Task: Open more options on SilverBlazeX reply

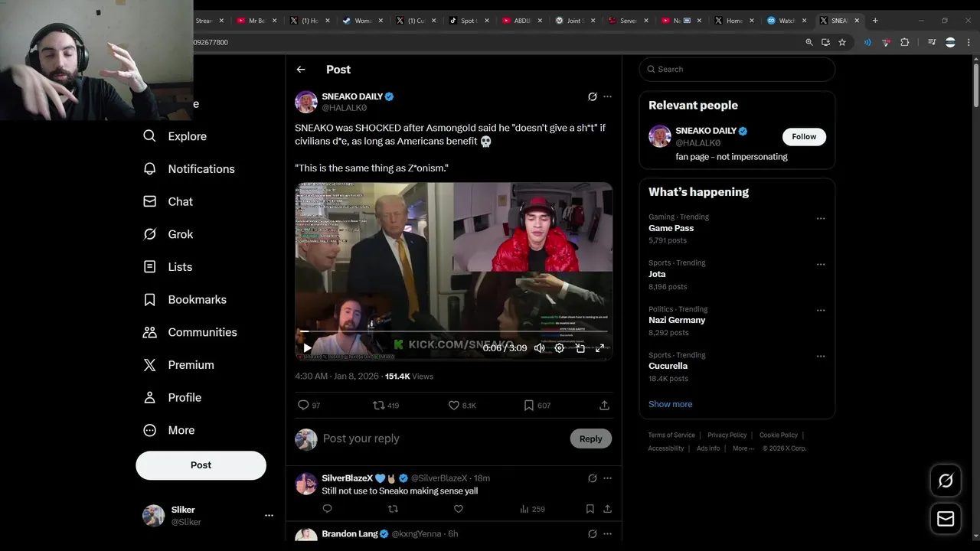Action: click(x=607, y=478)
